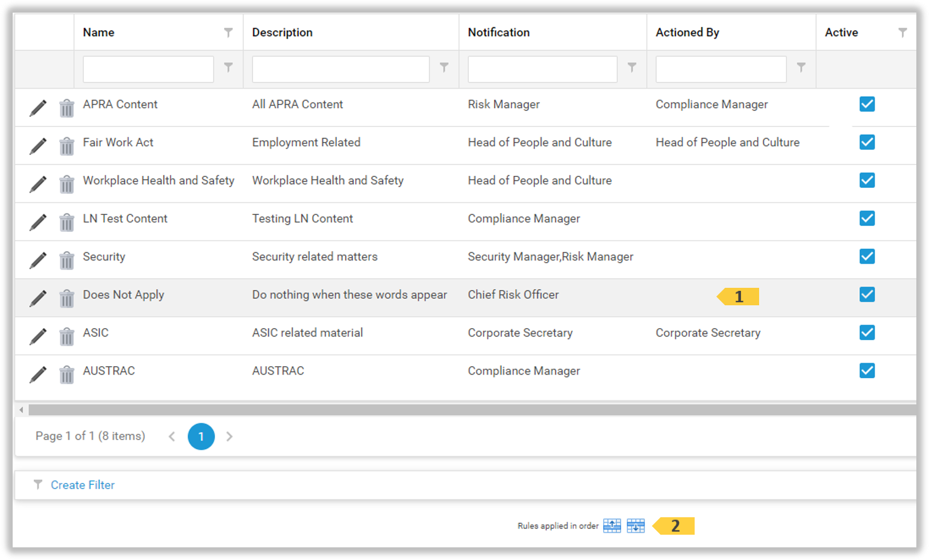The width and height of the screenshot is (929, 560).
Task: Open Name column header filter menu
Action: point(228,33)
